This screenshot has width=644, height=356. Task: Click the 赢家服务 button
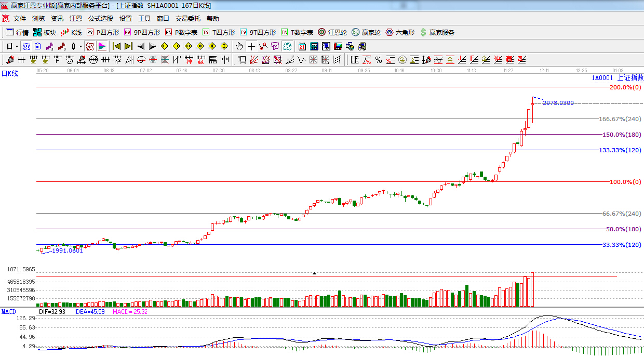(437, 32)
